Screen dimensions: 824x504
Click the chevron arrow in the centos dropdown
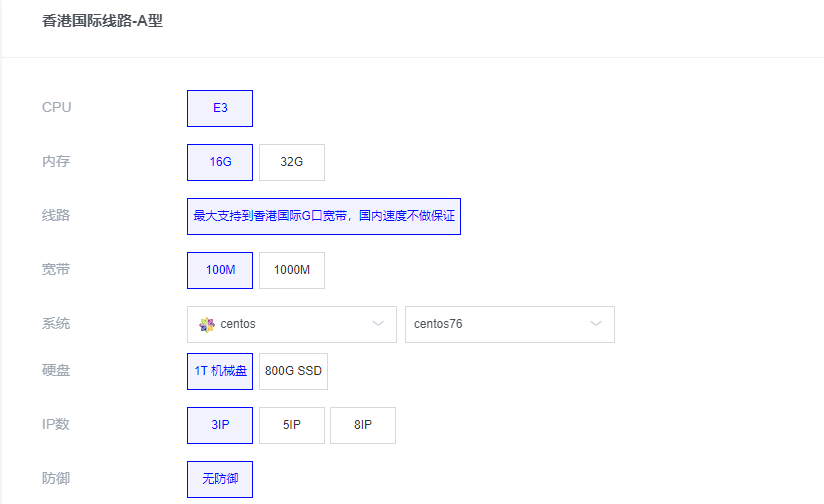(x=378, y=324)
